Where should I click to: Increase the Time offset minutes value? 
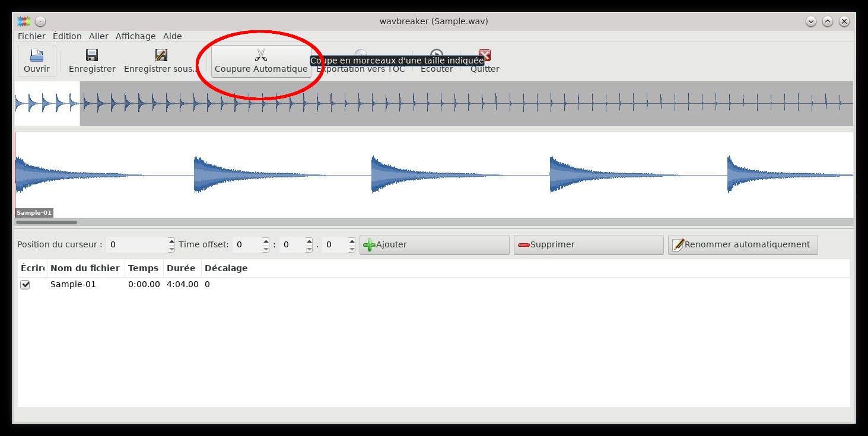(266, 241)
